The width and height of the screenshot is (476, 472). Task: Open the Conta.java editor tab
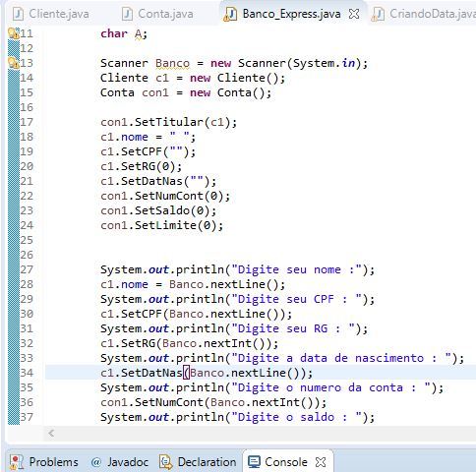tap(157, 14)
